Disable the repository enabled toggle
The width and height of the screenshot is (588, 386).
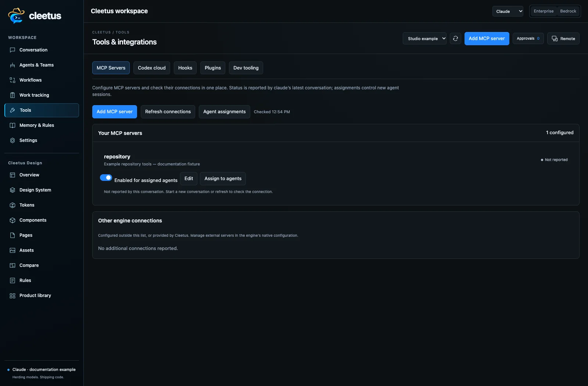point(106,178)
